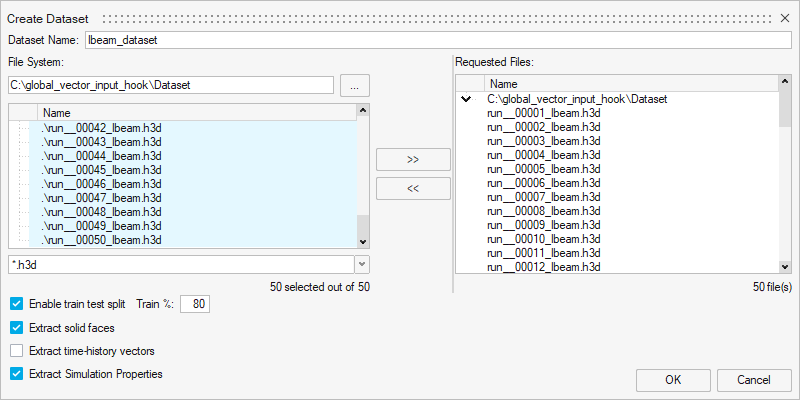Viewport: 800px width, 400px height.
Task: Select run__00012_lbeam.h3d in Requested Files
Action: (544, 266)
